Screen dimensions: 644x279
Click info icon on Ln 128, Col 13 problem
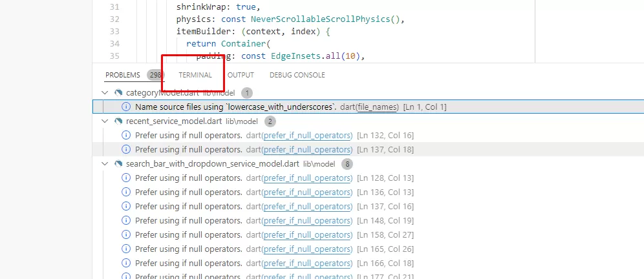click(126, 178)
